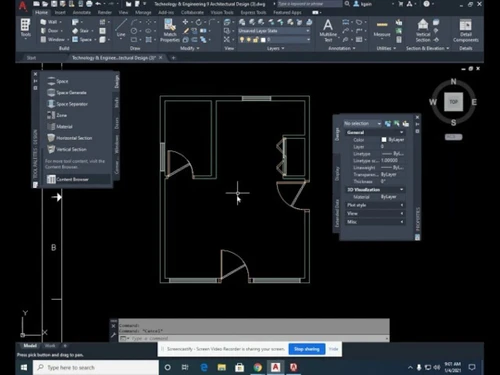Switch to the Insert ribbon tab
500x375 pixels.
(x=60, y=13)
